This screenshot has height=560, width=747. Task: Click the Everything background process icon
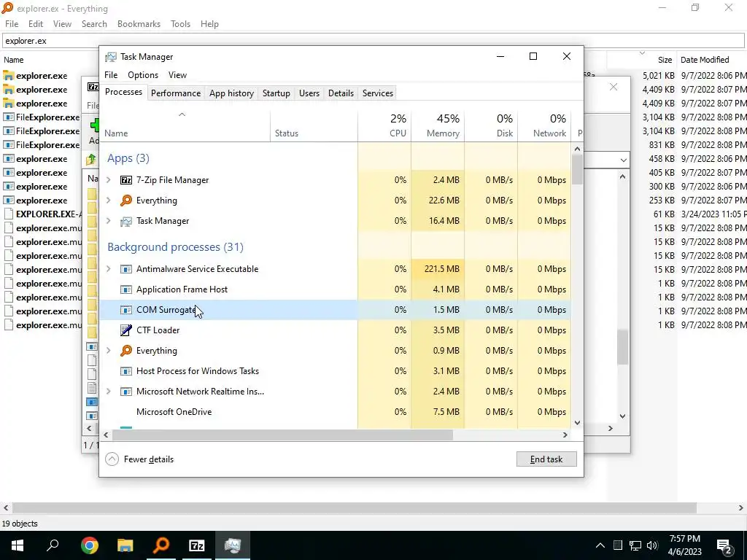[x=125, y=351]
